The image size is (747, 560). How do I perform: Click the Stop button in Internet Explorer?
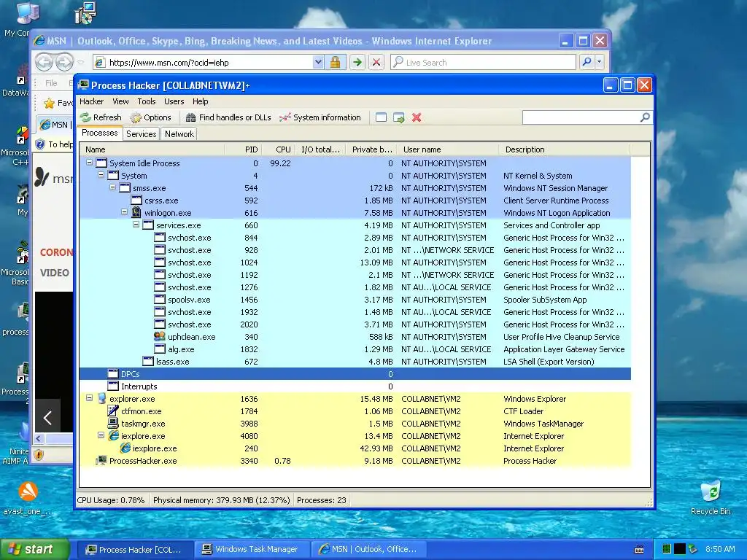[x=376, y=63]
